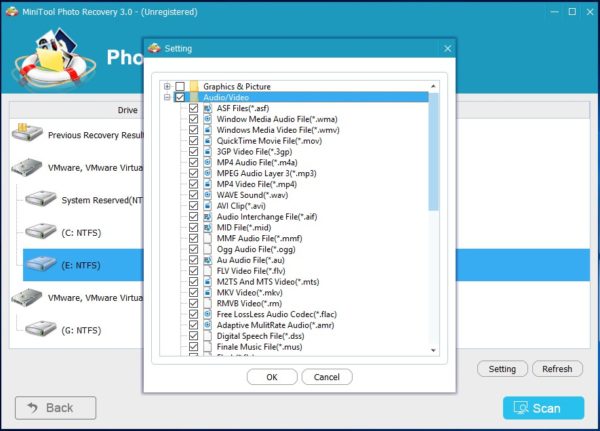Start the Scan
Image resolution: width=600 pixels, height=431 pixels.
pos(543,408)
